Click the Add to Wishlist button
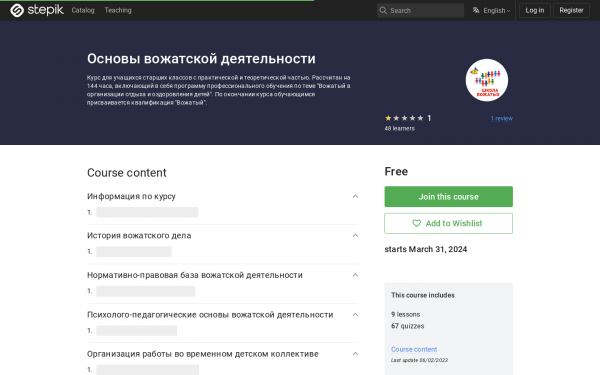 click(x=448, y=223)
